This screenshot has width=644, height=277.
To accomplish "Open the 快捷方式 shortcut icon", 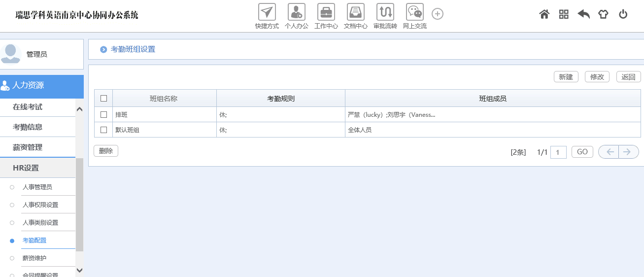I will (267, 12).
